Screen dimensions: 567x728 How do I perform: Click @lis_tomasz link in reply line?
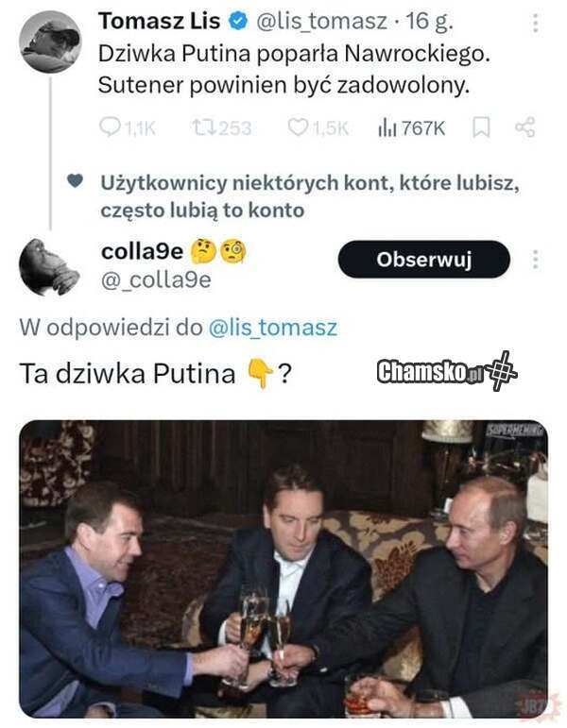pos(273,328)
